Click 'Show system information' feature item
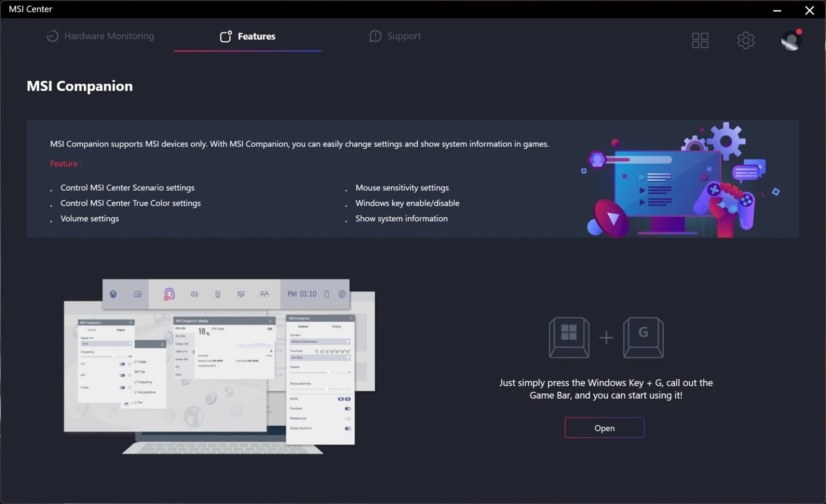Viewport: 826px width, 504px height. 401,218
